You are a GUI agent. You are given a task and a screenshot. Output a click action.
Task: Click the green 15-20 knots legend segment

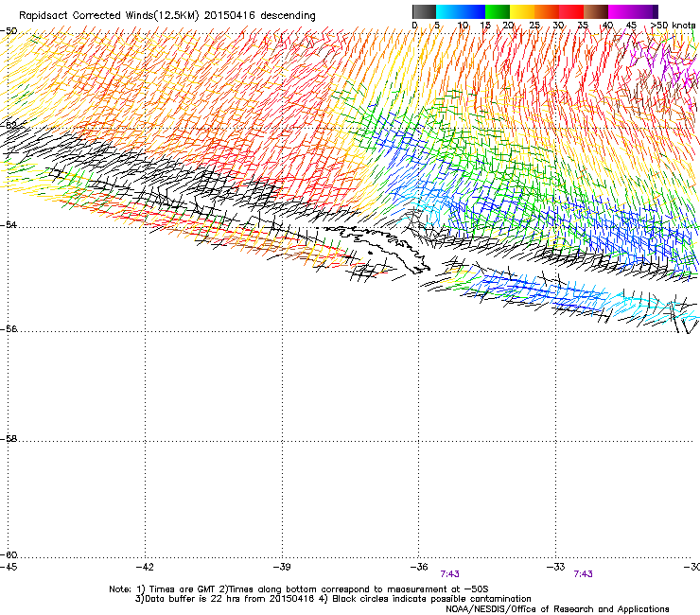498,11
